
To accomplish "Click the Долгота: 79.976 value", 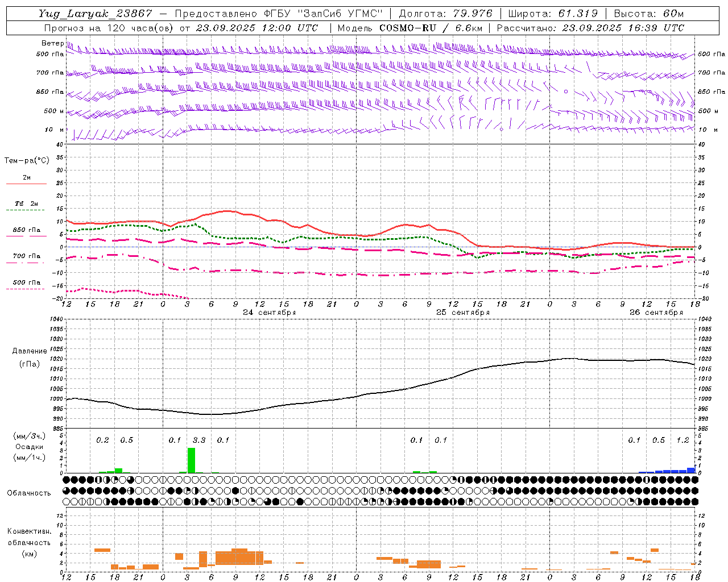I will pyautogui.click(x=445, y=14).
